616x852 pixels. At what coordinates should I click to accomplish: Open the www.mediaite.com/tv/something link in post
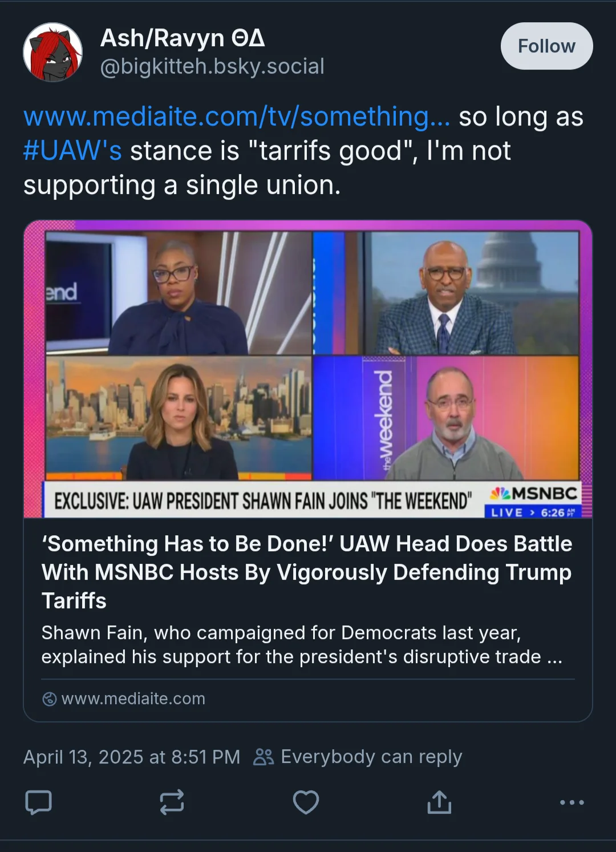point(237,116)
